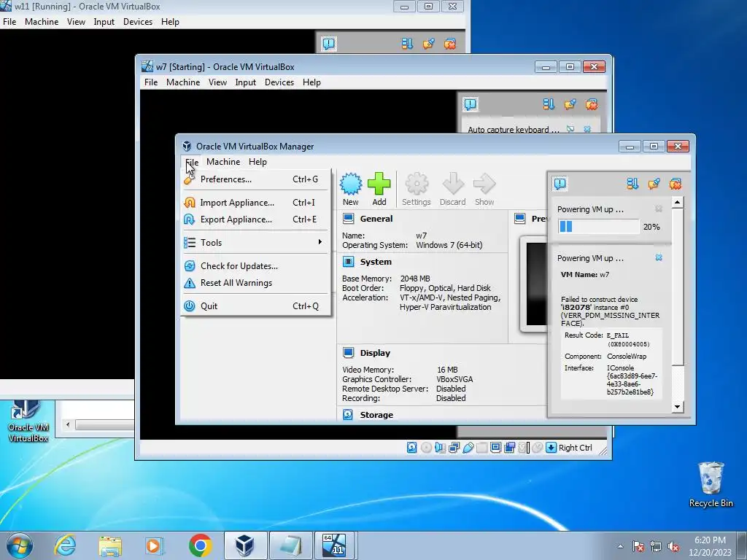Dismiss the failed w7 power-up notification
Viewport: 747px width, 560px height.
coord(659,257)
